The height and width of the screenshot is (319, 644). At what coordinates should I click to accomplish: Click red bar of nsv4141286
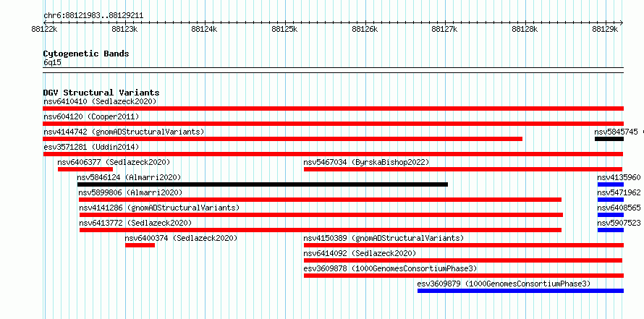pos(321,215)
